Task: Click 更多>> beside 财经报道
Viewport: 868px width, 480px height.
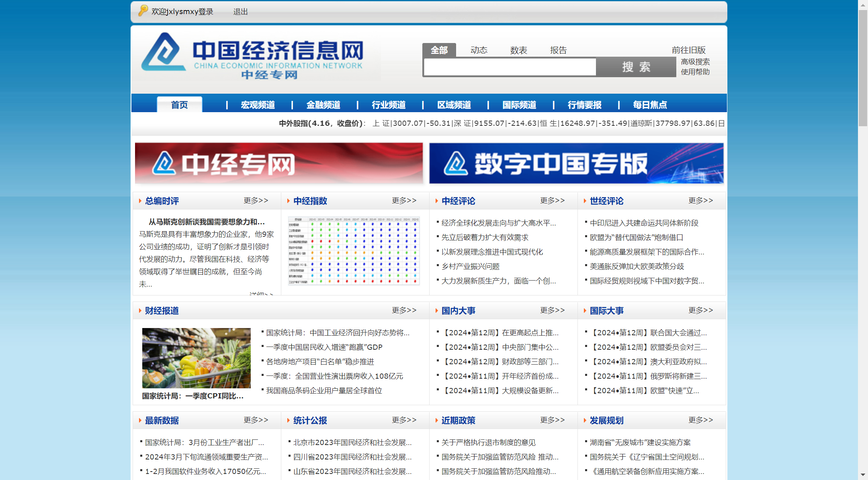Action: point(404,310)
